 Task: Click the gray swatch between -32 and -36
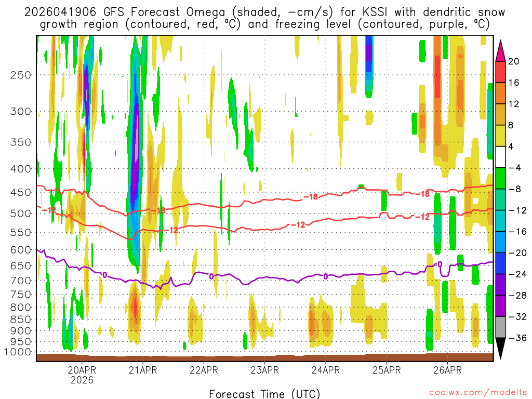(x=500, y=327)
